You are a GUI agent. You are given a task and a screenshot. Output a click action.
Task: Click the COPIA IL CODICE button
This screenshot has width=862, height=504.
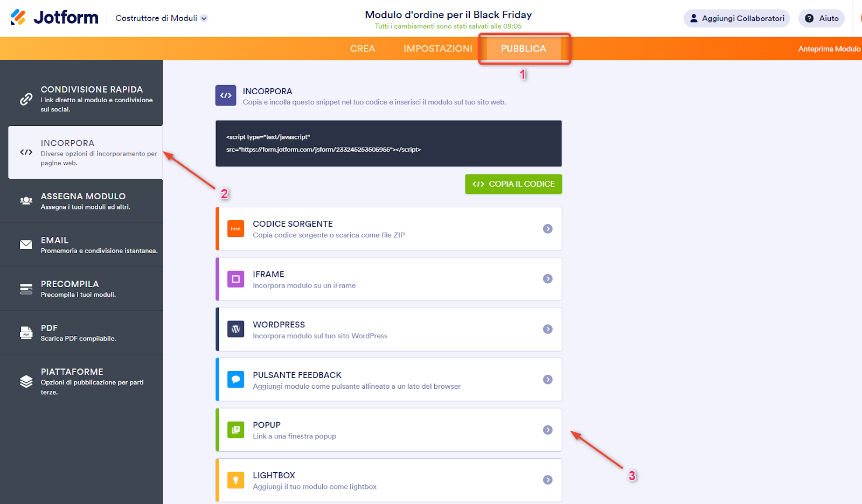click(513, 184)
